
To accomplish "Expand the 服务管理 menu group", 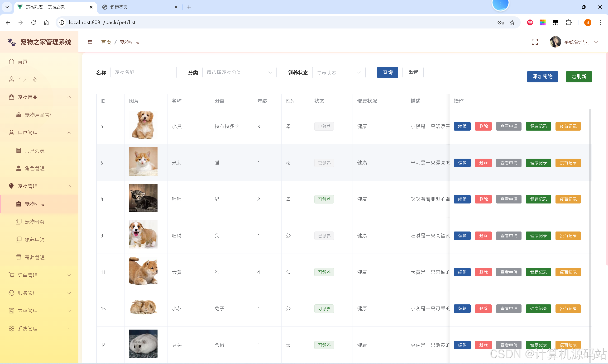I will [x=39, y=293].
